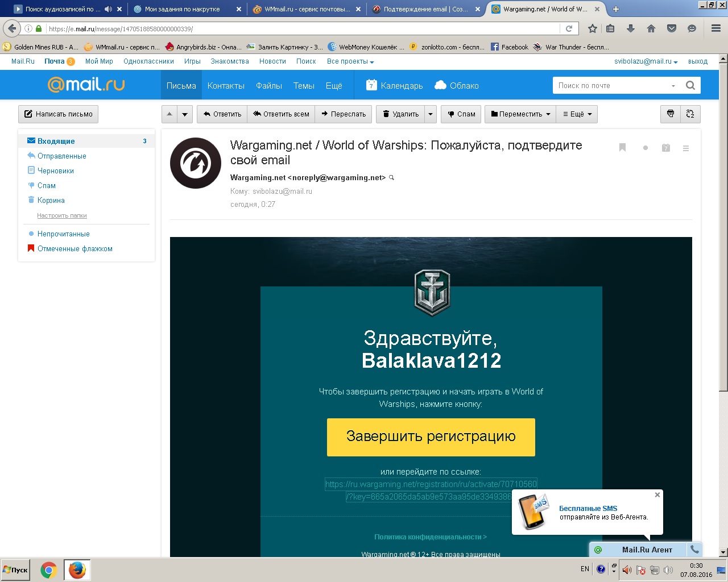This screenshot has height=582, width=728.
Task: Open the Отправленные folder
Action: point(61,156)
